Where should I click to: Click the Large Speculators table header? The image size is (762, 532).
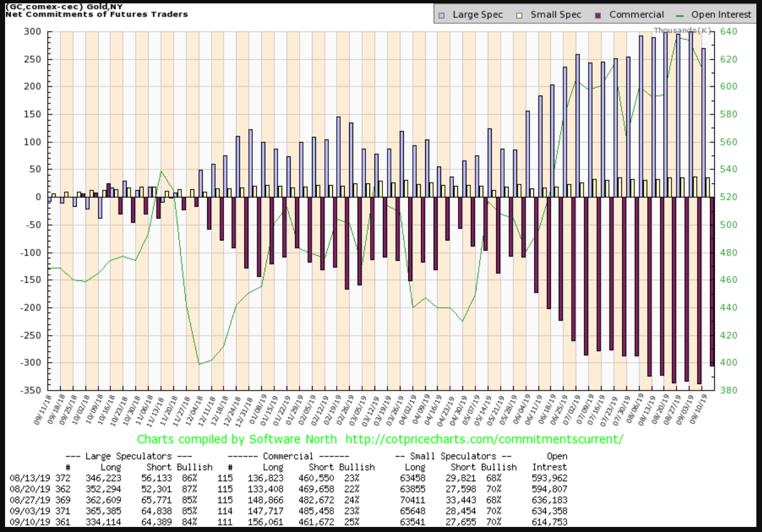click(x=128, y=456)
